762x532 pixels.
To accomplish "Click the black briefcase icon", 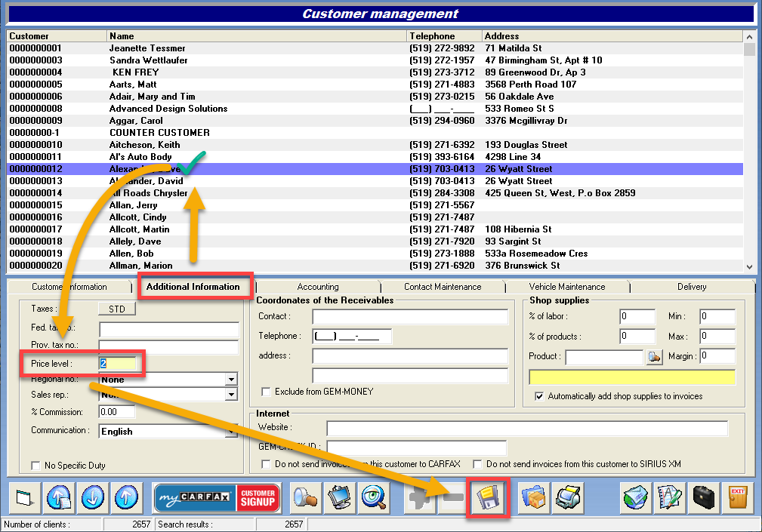I will click(x=703, y=498).
